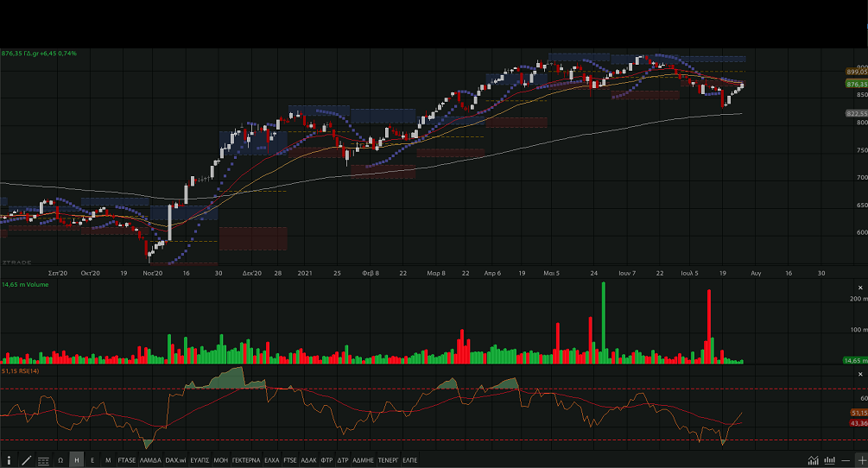Image resolution: width=868 pixels, height=468 pixels.
Task: Click the 2021 date label on time axis
Action: [305, 273]
